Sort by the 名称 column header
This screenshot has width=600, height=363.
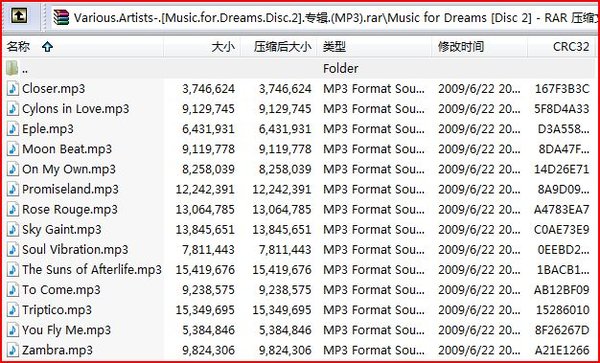coord(83,47)
